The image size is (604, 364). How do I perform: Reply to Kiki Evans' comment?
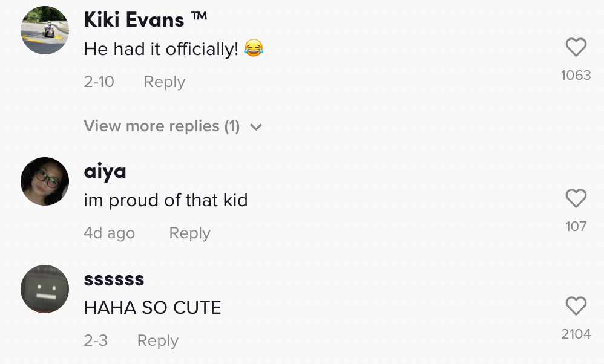[x=164, y=82]
